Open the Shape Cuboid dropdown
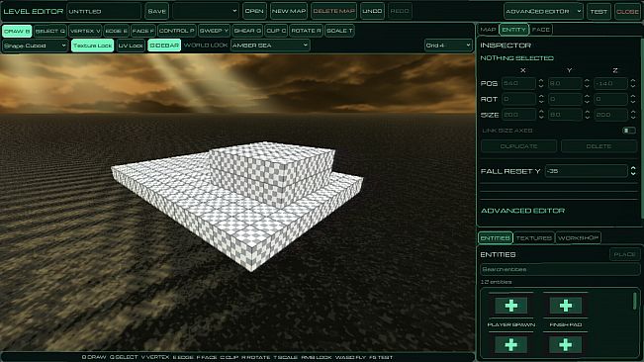The image size is (644, 362). click(x=35, y=45)
